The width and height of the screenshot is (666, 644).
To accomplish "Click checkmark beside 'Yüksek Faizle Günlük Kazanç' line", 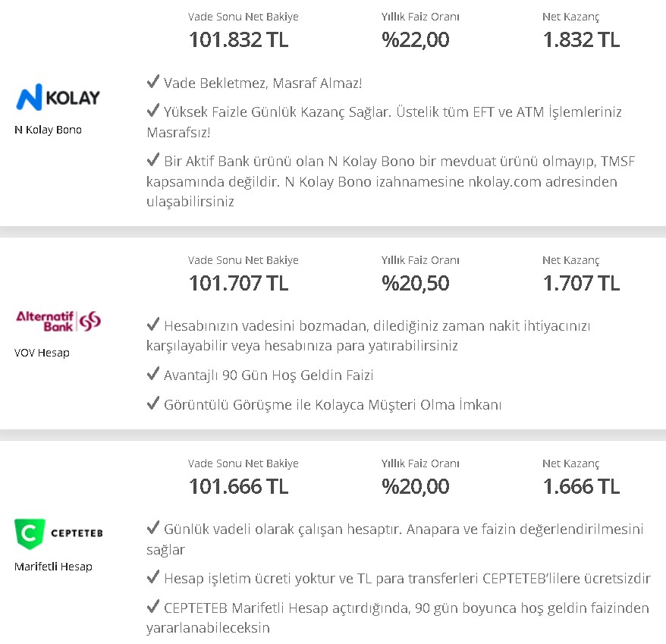I will tap(153, 110).
